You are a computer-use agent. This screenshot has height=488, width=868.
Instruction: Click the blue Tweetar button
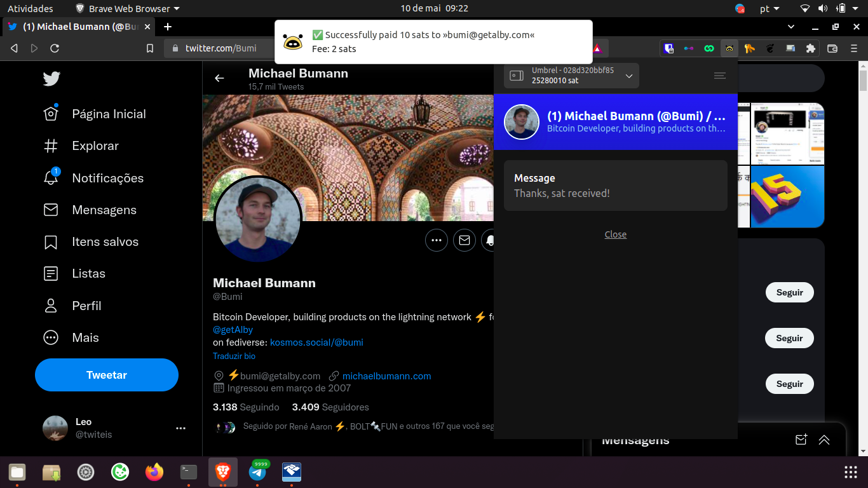click(107, 375)
